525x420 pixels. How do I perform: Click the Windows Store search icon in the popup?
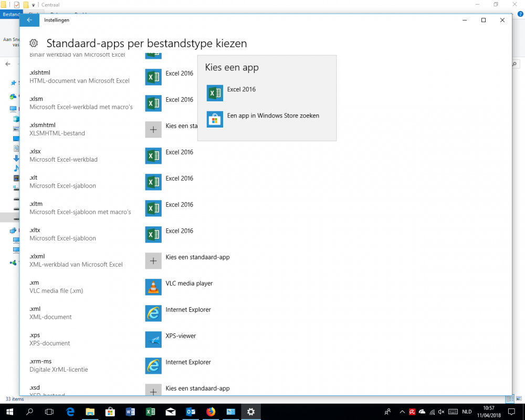click(x=215, y=119)
